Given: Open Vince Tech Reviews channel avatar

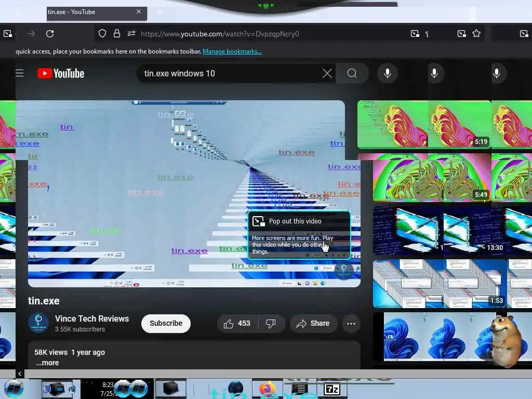Looking at the screenshot, I should 38,322.
